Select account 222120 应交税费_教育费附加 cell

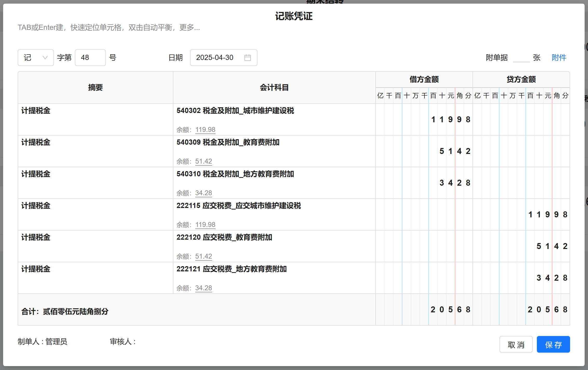coord(224,238)
